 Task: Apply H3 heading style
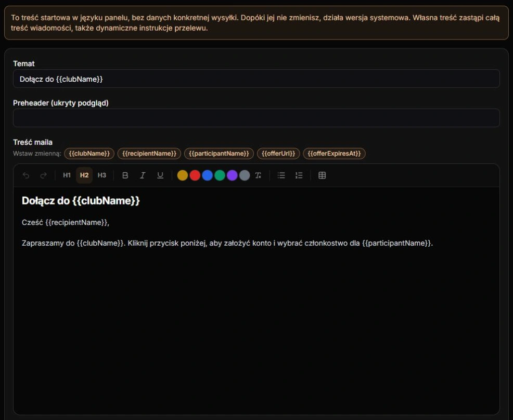(x=102, y=175)
